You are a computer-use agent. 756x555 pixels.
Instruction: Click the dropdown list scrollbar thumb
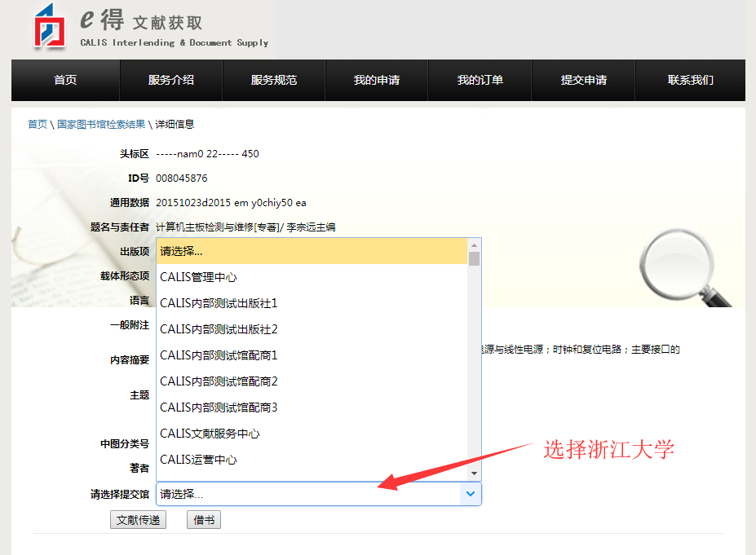tap(475, 258)
